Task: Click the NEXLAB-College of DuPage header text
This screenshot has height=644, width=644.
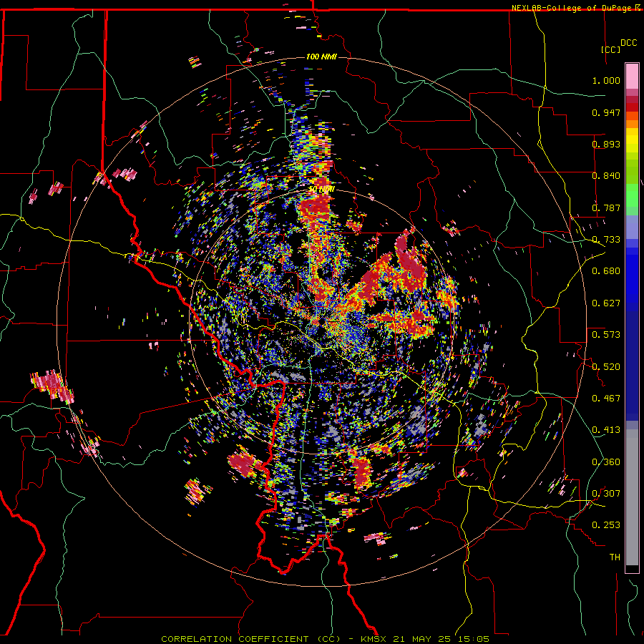Action: [572, 8]
